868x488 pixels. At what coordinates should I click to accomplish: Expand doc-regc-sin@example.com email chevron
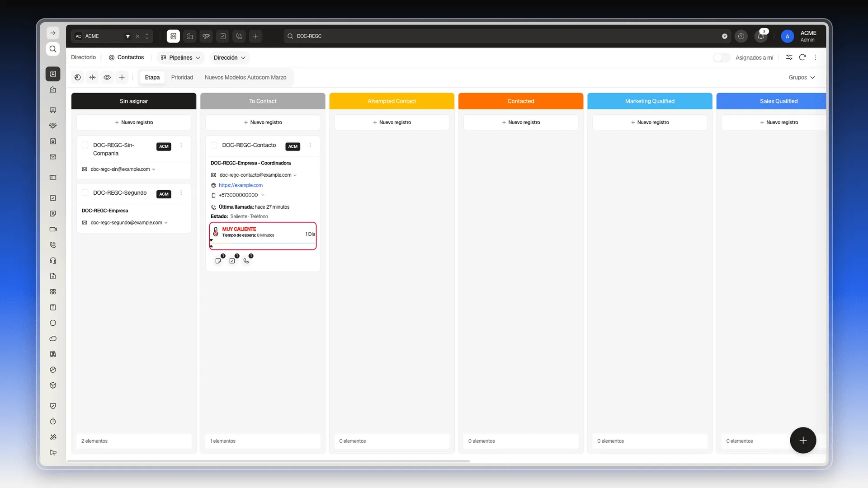click(x=154, y=169)
